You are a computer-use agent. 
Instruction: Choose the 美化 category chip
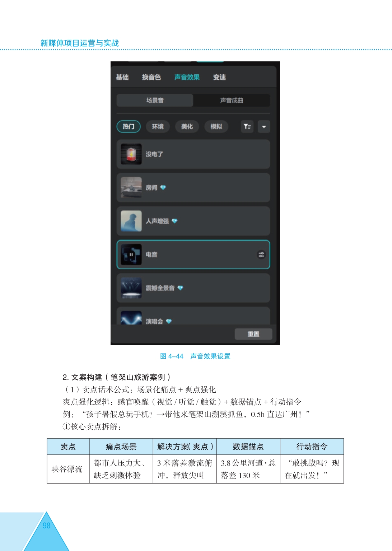[x=187, y=126]
